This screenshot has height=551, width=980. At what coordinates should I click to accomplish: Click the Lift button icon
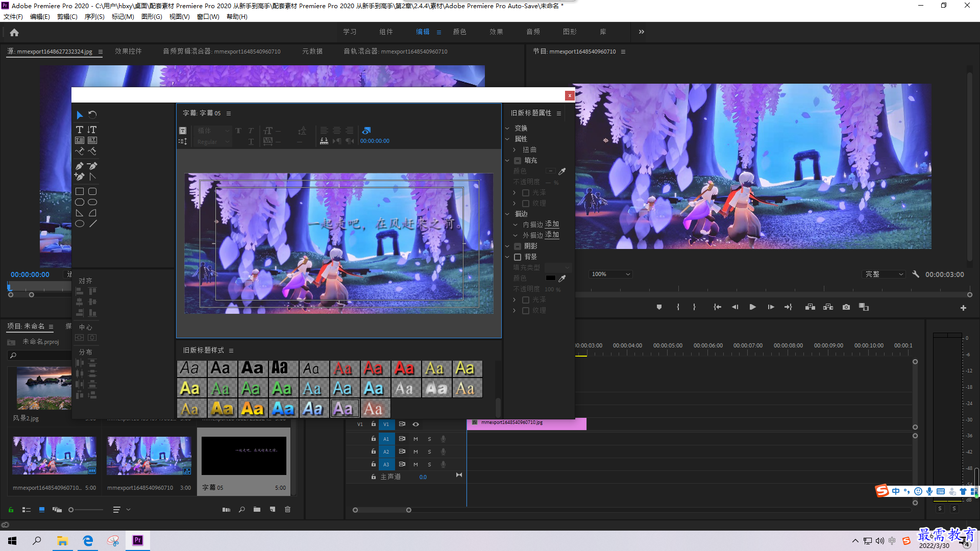(x=810, y=307)
